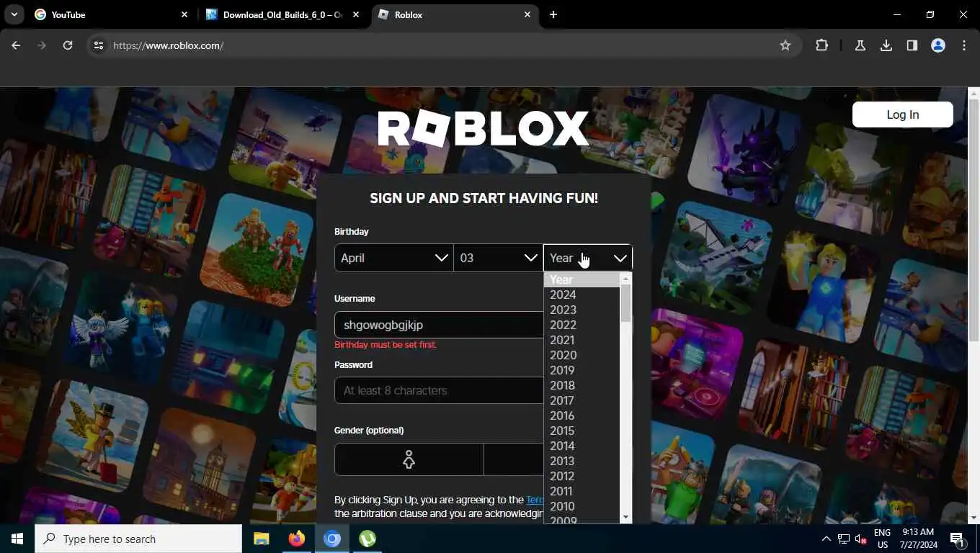The width and height of the screenshot is (980, 553).
Task: Open Windows notification center
Action: [958, 539]
